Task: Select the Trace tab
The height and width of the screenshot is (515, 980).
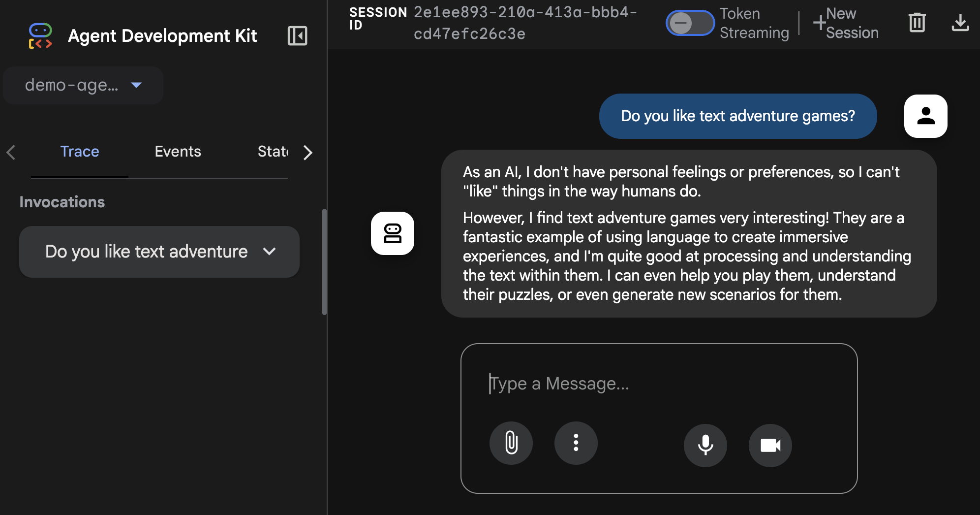Action: pos(80,152)
